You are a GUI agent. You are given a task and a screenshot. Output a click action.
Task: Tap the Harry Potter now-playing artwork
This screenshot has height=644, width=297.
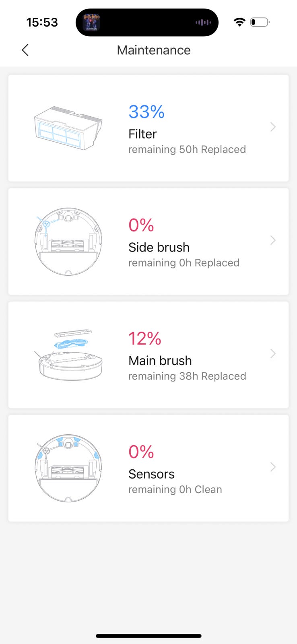coord(91,23)
